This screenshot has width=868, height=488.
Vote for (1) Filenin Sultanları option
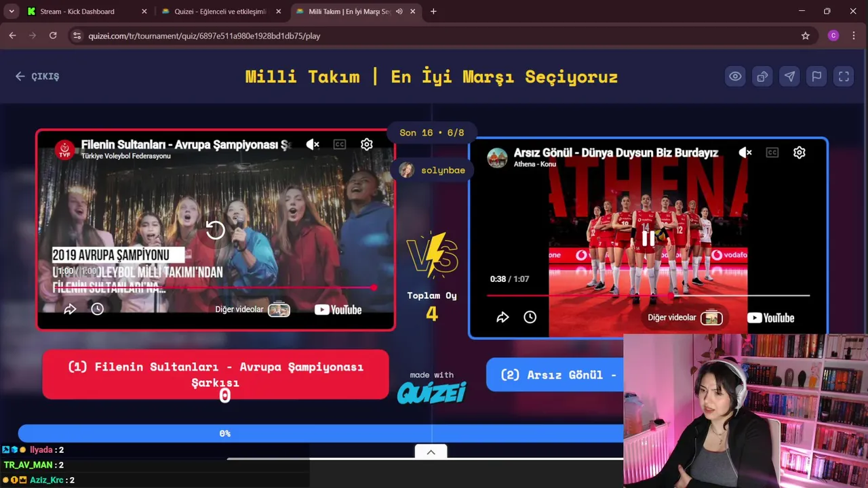(216, 374)
